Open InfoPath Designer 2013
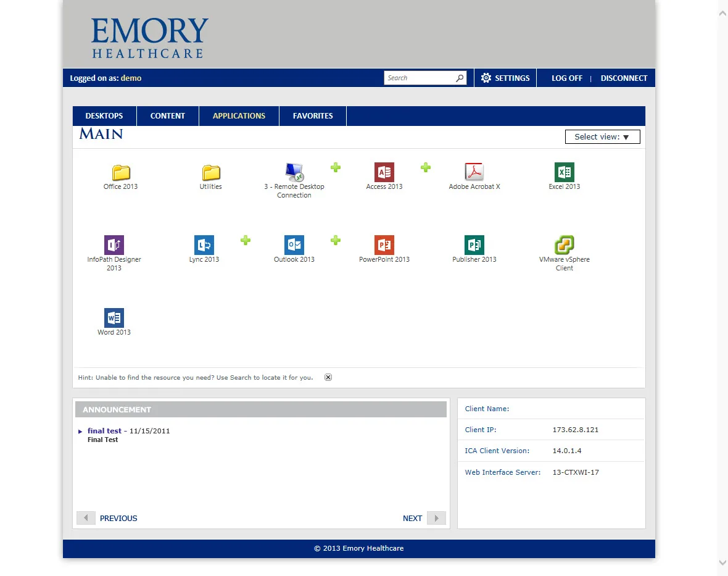 click(114, 245)
